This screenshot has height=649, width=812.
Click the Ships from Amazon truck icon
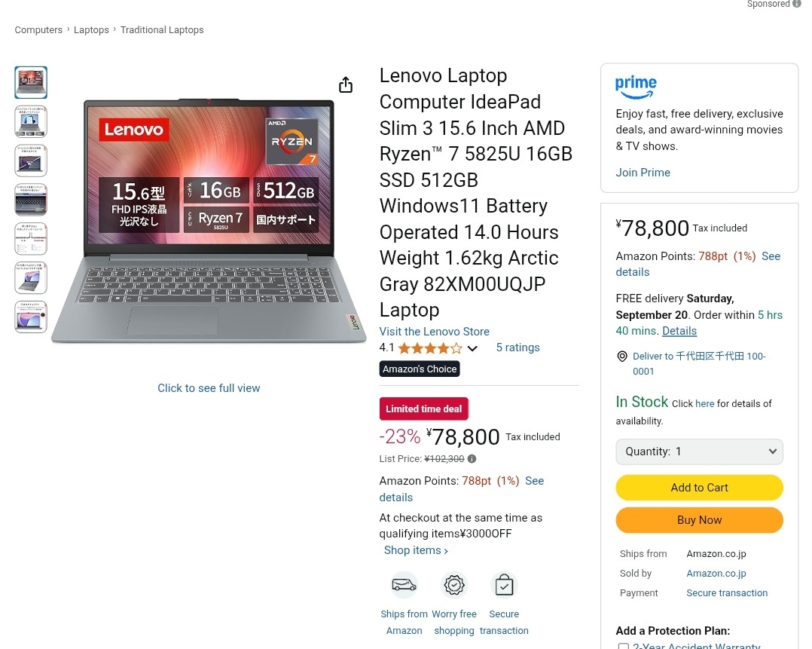click(x=404, y=585)
